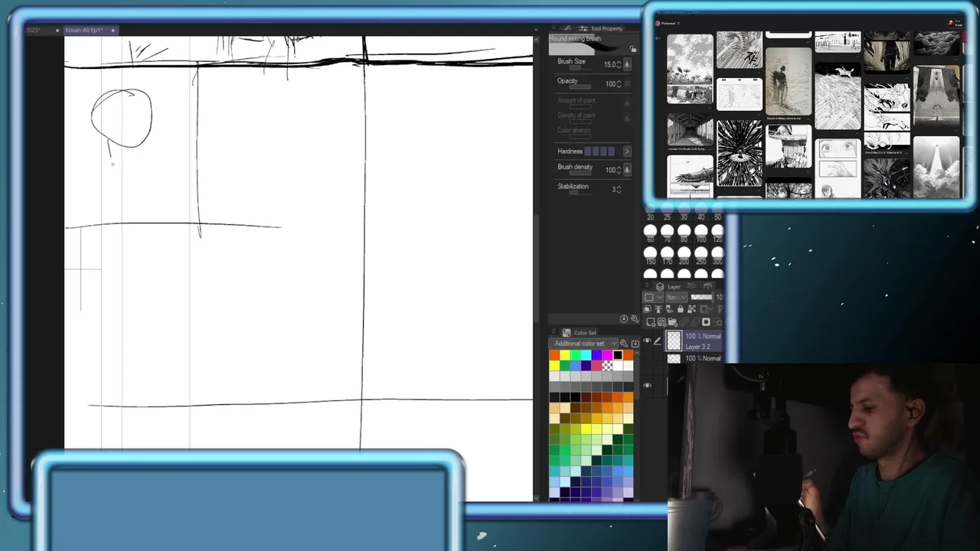Open the Color Set panel tab
The height and width of the screenshot is (551, 980).
click(580, 333)
